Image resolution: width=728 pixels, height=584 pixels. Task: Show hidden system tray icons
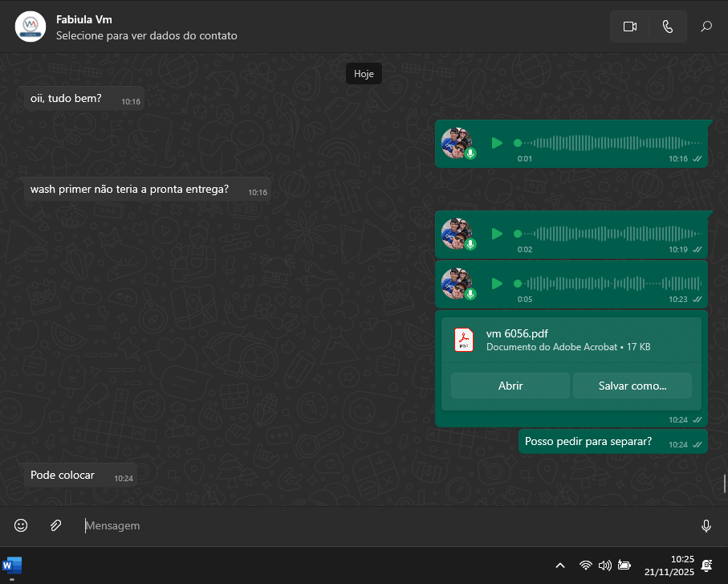(560, 566)
